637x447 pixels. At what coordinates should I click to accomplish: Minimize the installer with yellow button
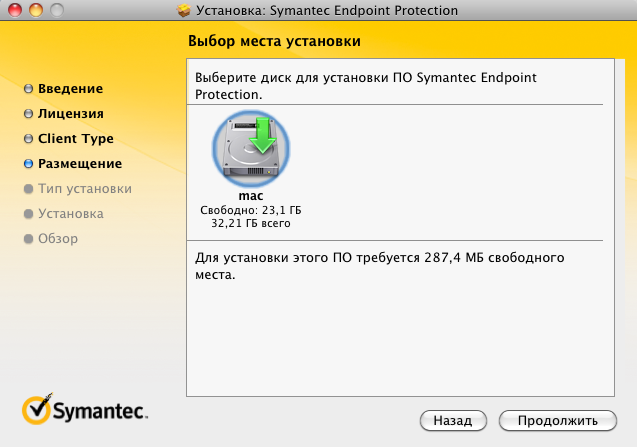[33, 11]
